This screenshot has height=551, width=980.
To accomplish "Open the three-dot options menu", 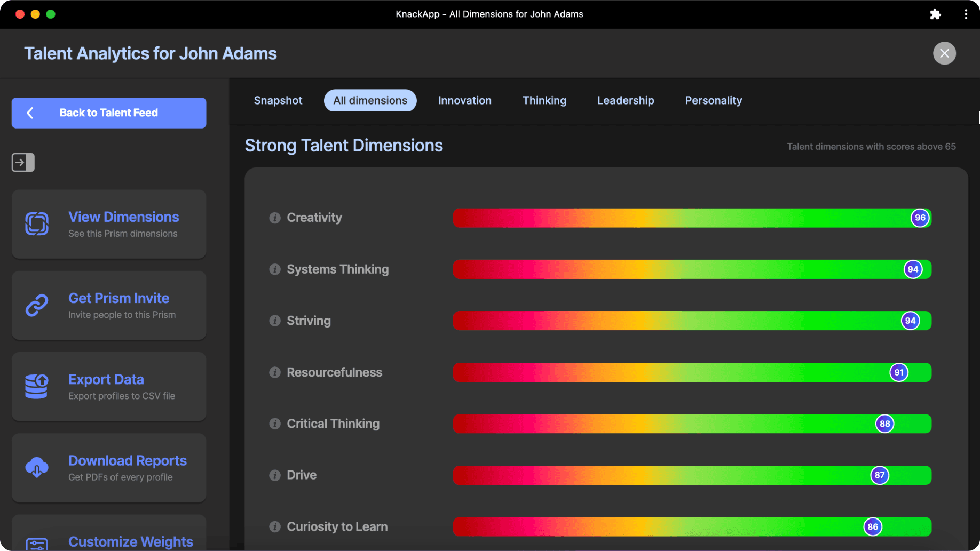I will tap(966, 14).
